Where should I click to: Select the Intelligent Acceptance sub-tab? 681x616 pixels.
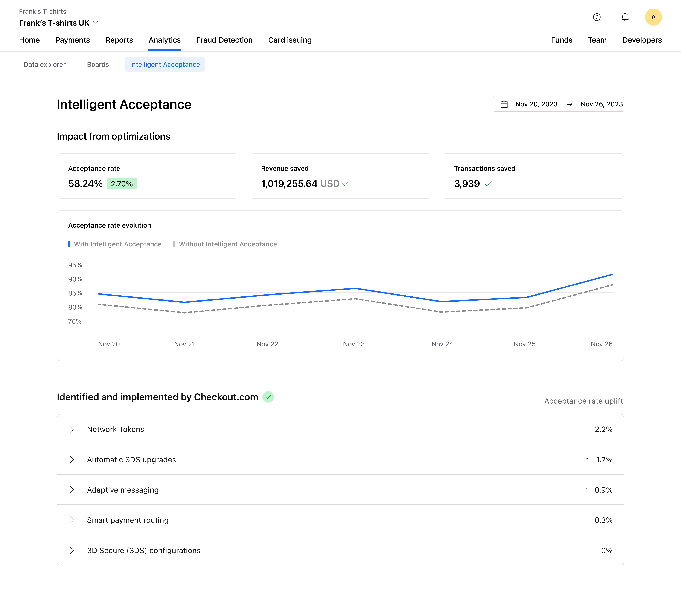click(165, 64)
